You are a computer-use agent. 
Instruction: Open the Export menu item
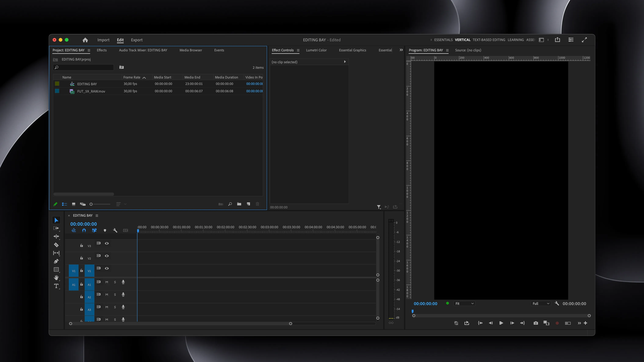[137, 40]
